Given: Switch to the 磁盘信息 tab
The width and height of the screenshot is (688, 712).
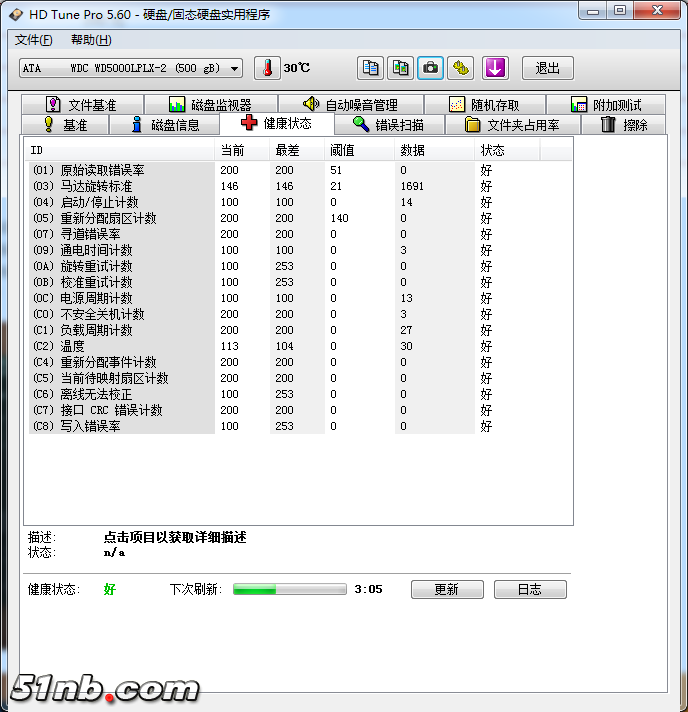Looking at the screenshot, I should coord(164,125).
